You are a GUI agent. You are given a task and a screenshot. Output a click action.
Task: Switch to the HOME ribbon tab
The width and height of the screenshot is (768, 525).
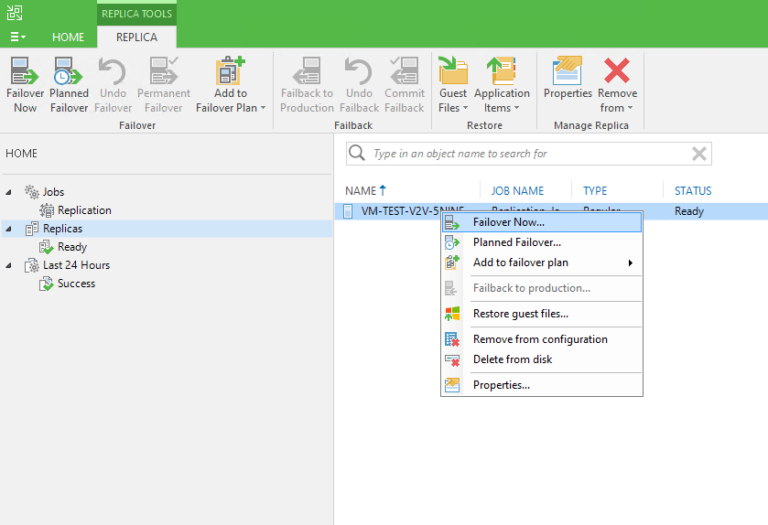pyautogui.click(x=68, y=37)
